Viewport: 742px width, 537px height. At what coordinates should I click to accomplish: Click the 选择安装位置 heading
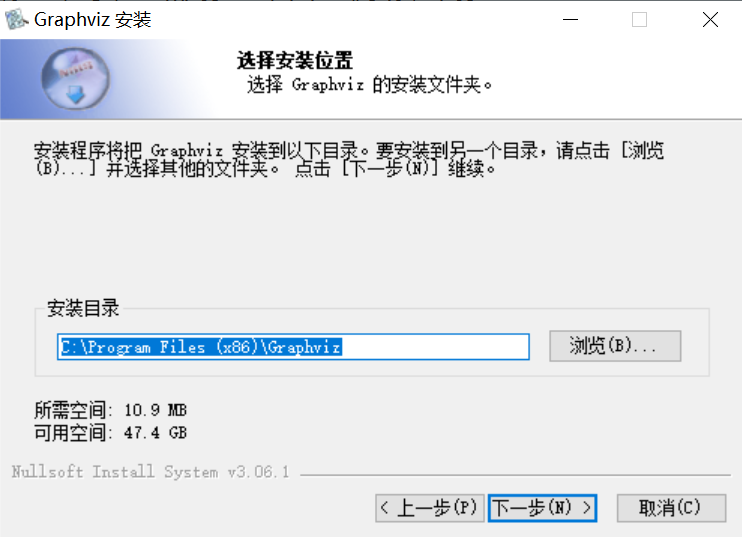click(x=294, y=61)
